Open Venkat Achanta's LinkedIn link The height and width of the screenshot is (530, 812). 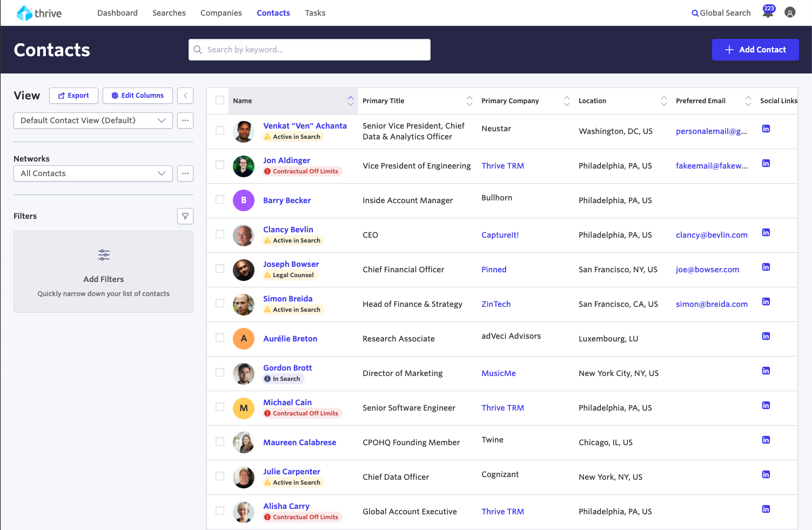click(766, 129)
